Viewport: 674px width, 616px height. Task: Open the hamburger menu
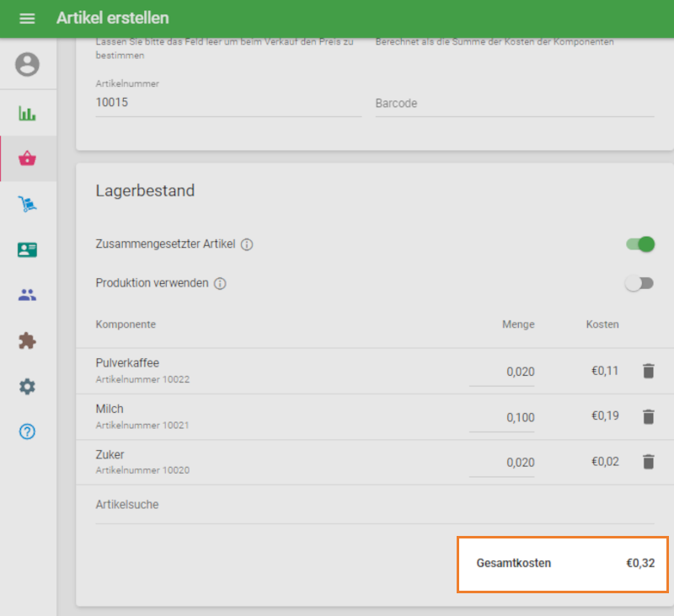point(27,19)
